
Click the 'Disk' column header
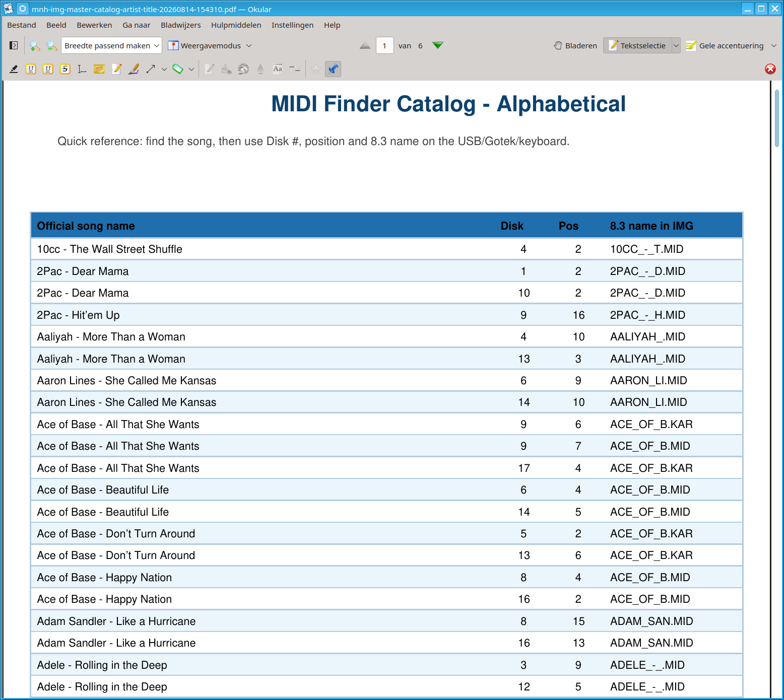tap(512, 226)
